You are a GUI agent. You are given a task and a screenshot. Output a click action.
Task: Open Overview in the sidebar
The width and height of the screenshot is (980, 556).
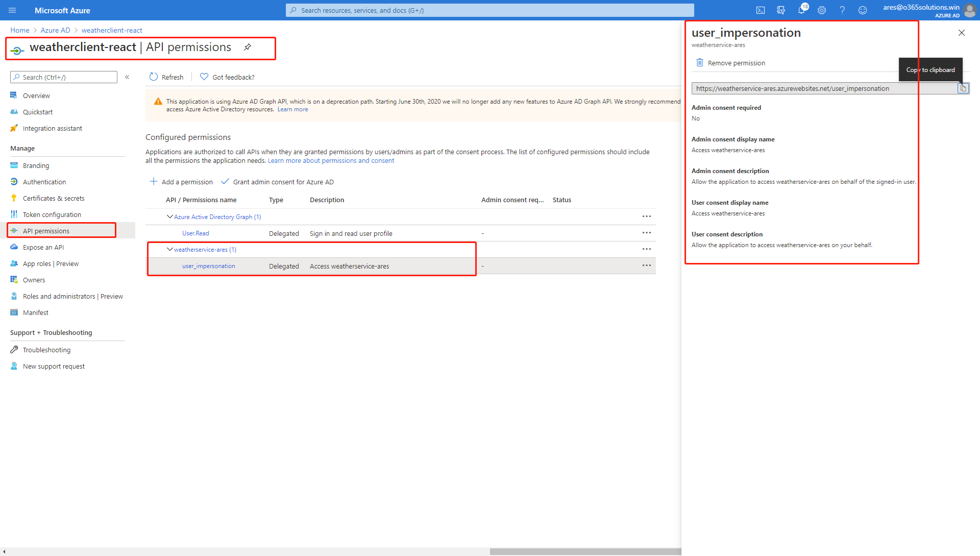[36, 95]
